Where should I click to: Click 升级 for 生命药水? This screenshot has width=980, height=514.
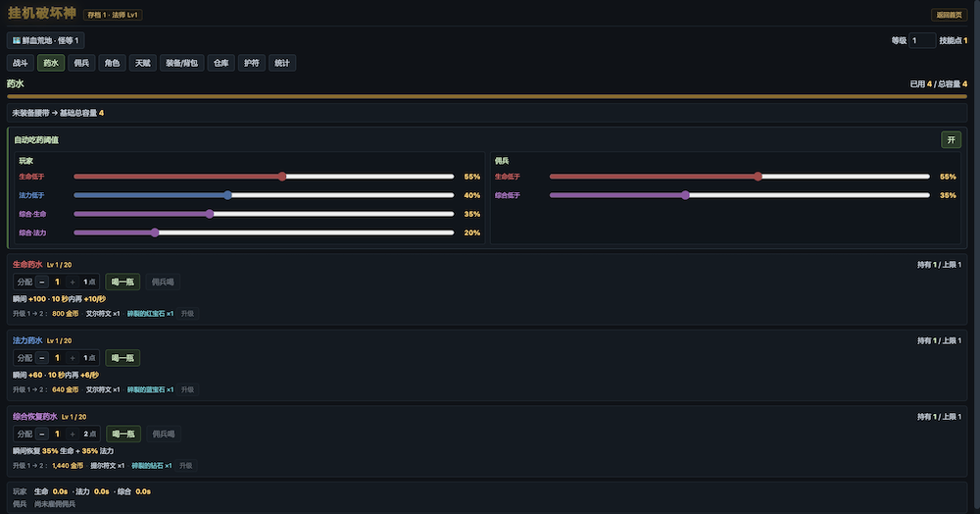click(187, 314)
